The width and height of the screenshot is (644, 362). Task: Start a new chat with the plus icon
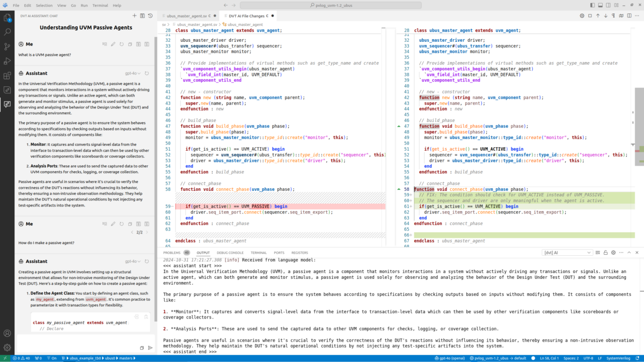coord(134,15)
